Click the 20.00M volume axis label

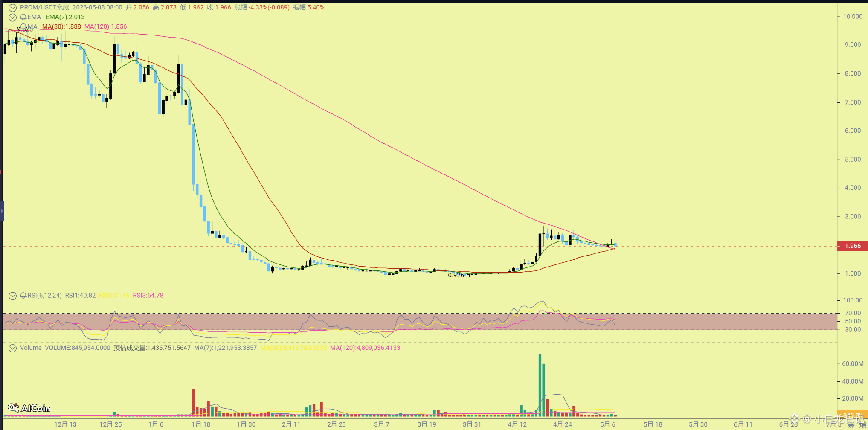click(853, 398)
